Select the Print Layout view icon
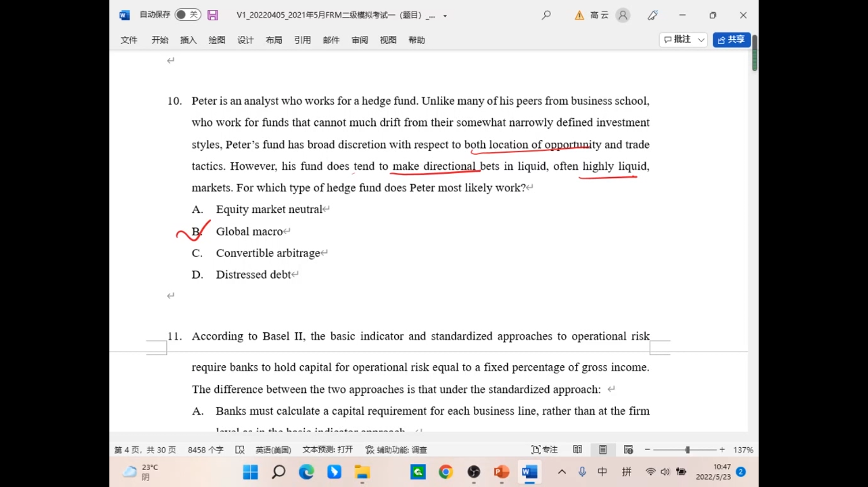 [603, 449]
